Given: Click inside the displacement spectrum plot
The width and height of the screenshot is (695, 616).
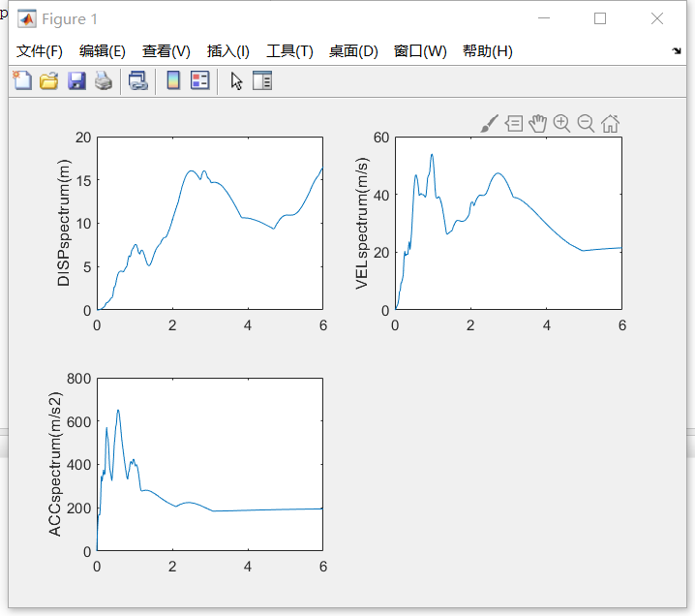Looking at the screenshot, I should [210, 223].
